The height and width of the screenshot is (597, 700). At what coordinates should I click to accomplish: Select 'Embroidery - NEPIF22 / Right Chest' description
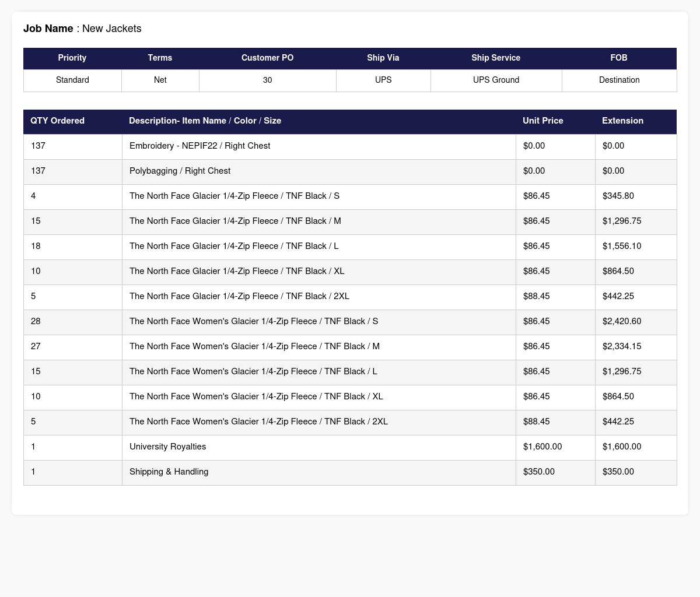[199, 146]
